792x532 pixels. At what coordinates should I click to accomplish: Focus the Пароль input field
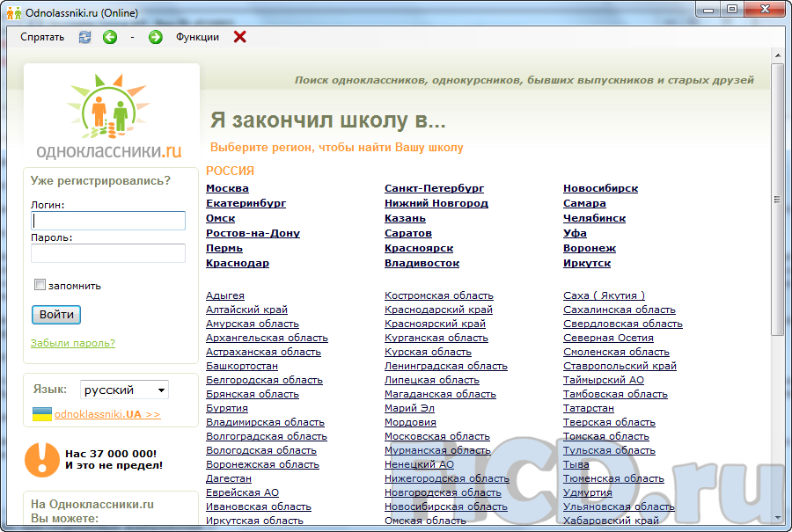coord(108,253)
